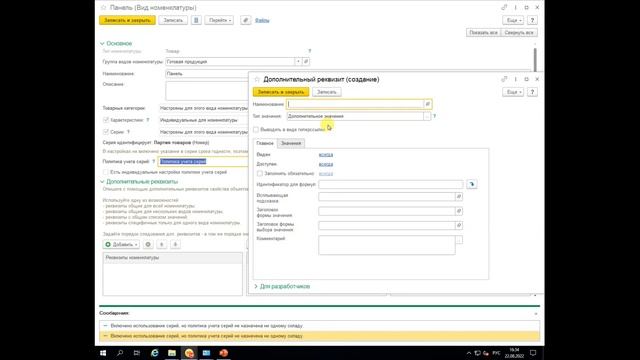Select the highlighted yellow message about серий
The width and height of the screenshot is (640, 360).
tap(320, 336)
